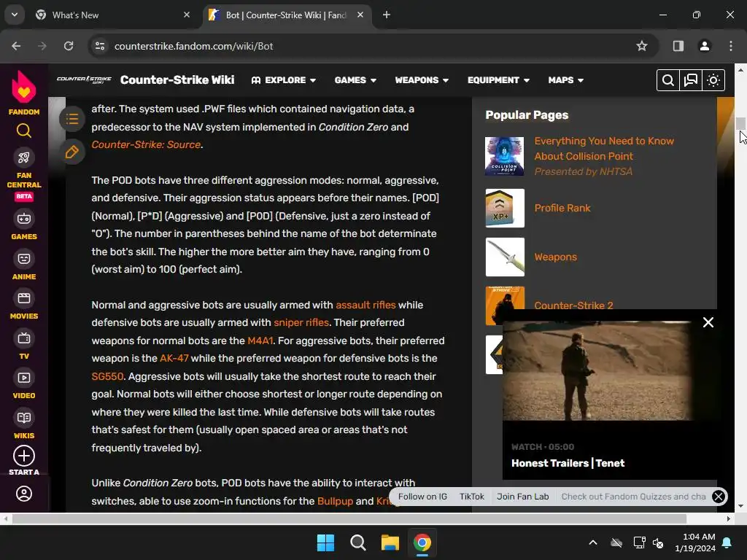Open File Explorer from taskbar
This screenshot has height=560, width=747.
point(390,542)
